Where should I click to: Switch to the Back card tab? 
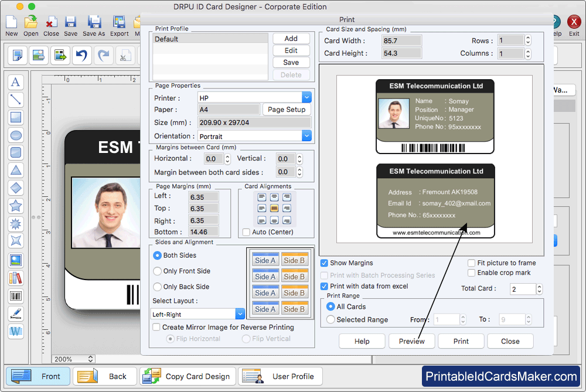(105, 376)
